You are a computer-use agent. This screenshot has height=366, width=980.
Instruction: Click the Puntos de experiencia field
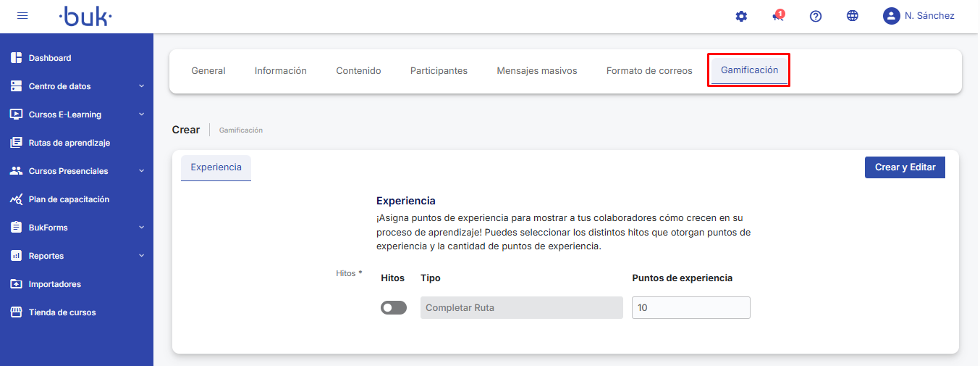(x=690, y=308)
